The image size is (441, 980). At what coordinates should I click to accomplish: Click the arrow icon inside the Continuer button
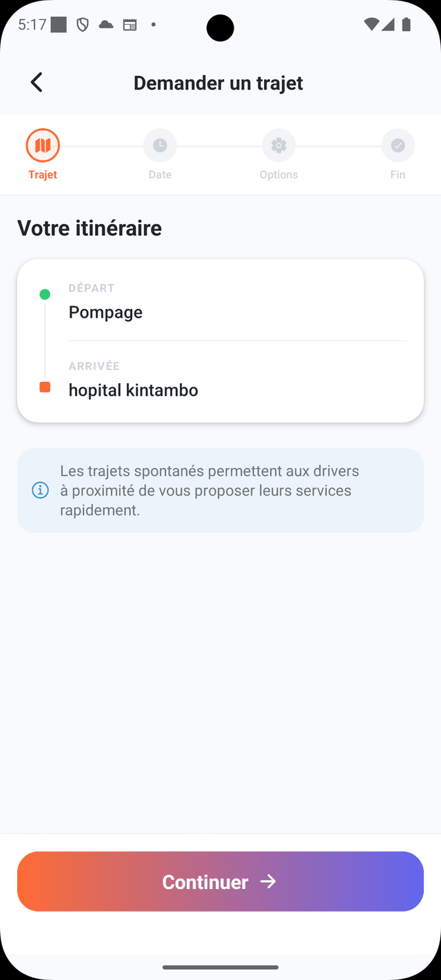point(269,881)
